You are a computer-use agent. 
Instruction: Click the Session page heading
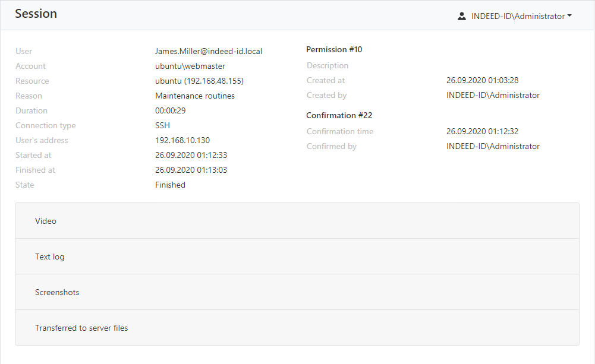coord(36,14)
